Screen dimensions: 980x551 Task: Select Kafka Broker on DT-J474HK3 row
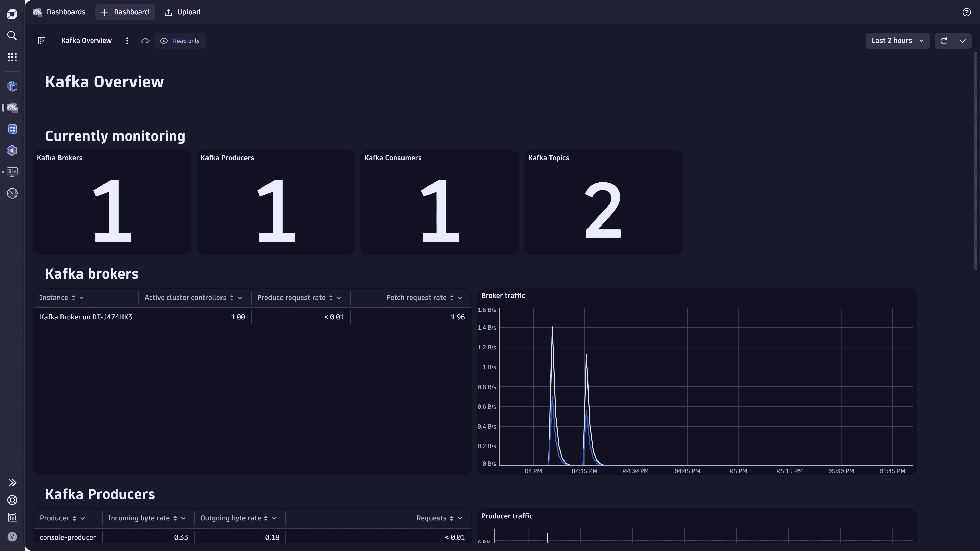coord(252,317)
